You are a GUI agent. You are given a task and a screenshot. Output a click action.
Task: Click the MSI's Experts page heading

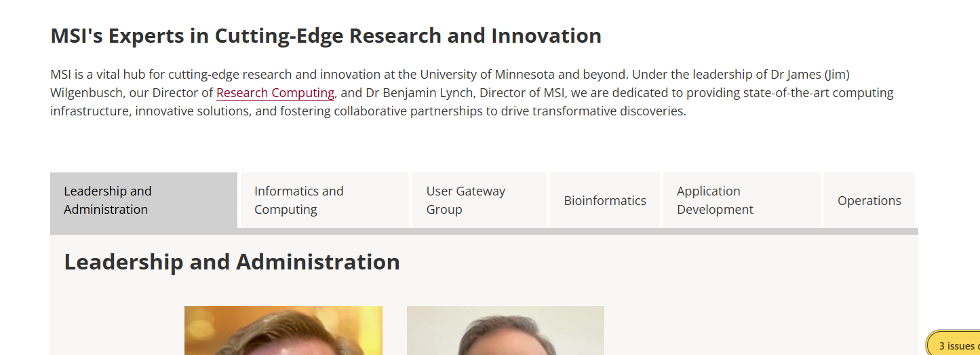pos(326,35)
